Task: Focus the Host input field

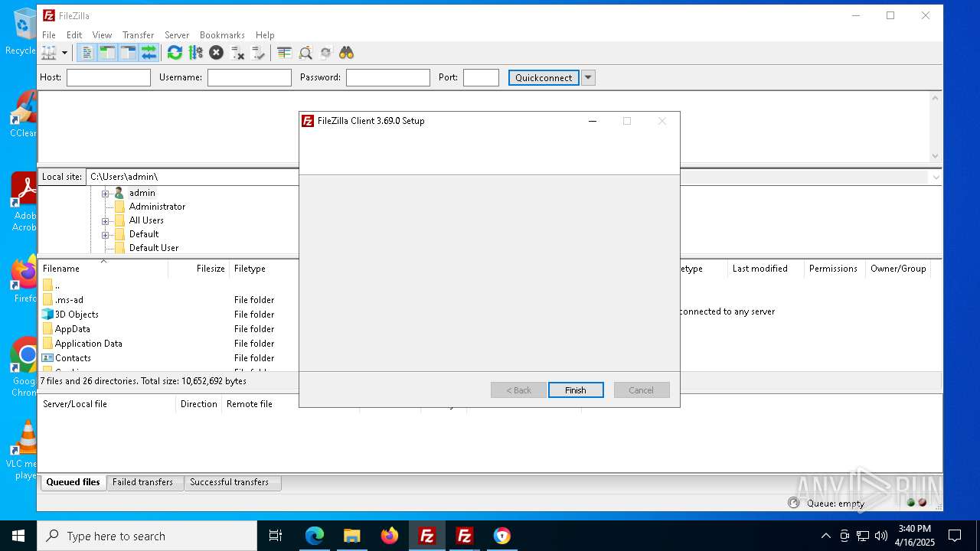Action: coord(109,77)
